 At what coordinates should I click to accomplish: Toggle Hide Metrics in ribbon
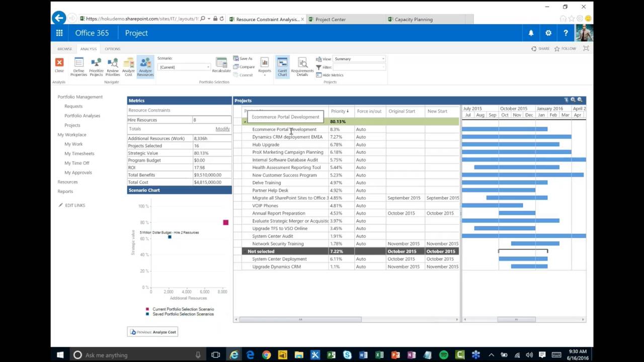330,75
